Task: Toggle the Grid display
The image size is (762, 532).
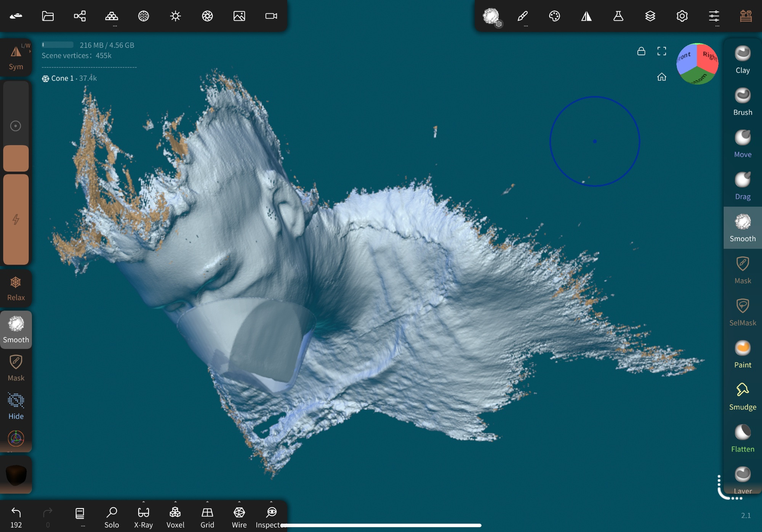Action: point(207,517)
